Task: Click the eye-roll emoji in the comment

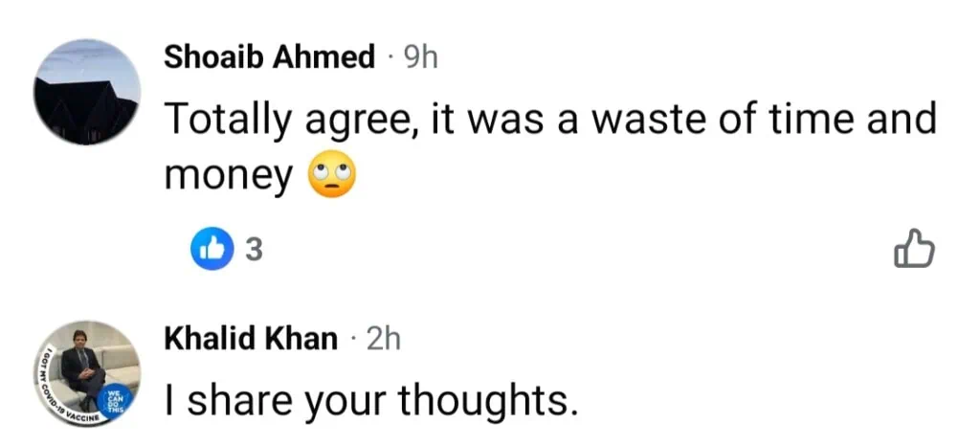Action: [329, 179]
